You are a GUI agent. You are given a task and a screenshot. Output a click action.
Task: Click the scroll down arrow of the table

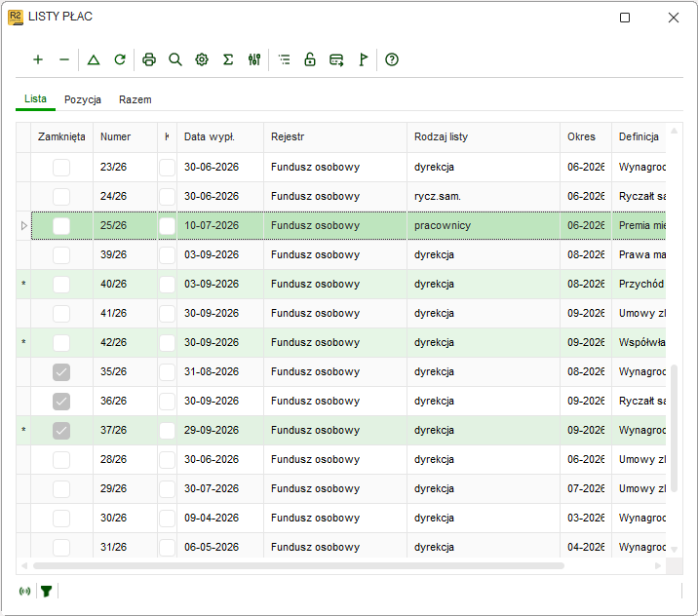(x=674, y=550)
